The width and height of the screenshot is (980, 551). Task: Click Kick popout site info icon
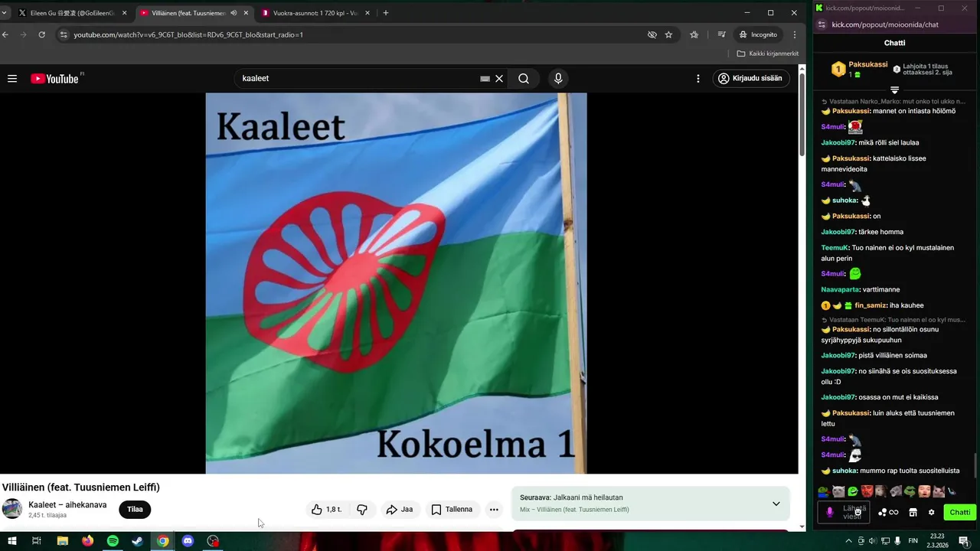point(821,24)
